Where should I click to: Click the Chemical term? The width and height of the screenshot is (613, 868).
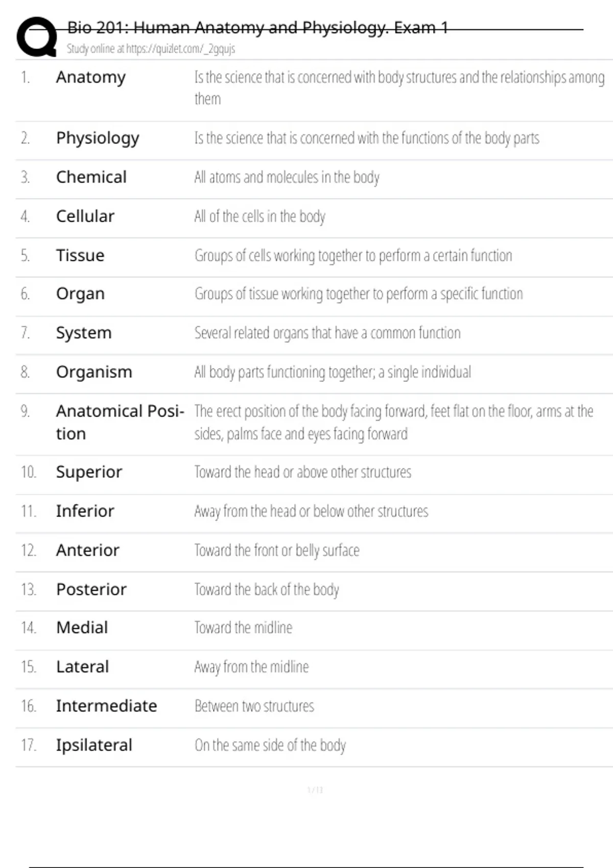91,177
